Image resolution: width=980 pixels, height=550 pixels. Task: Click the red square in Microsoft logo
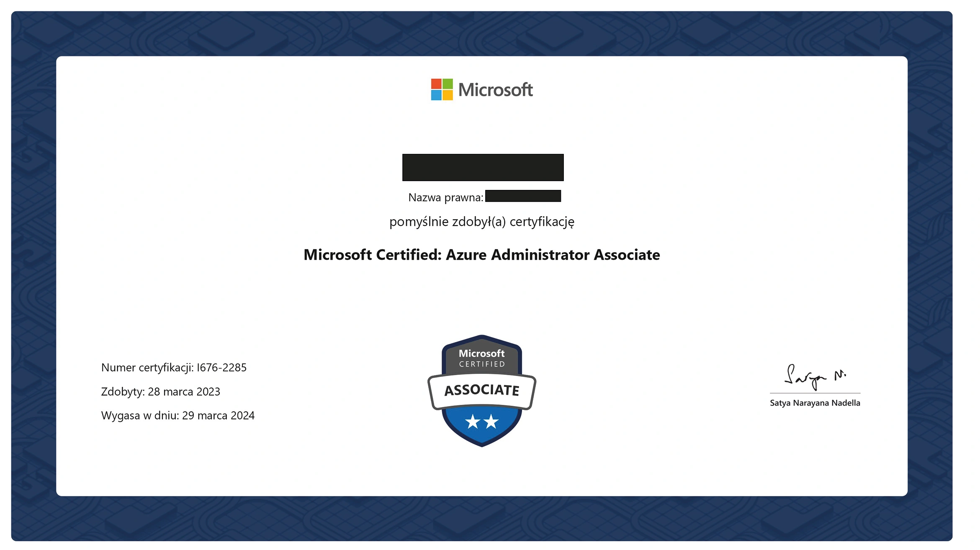(x=436, y=84)
